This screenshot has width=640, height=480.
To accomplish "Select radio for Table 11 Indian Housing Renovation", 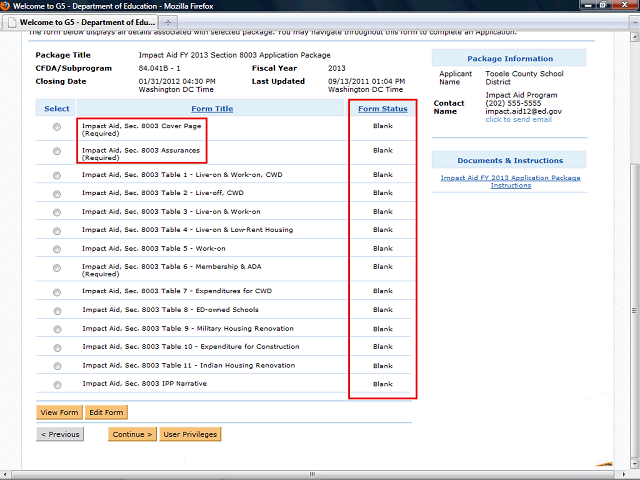I will (57, 366).
